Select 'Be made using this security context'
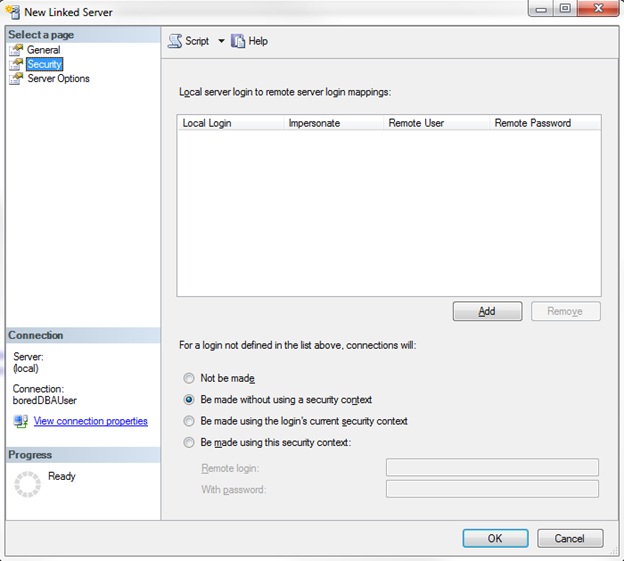This screenshot has height=561, width=624. pos(189,442)
